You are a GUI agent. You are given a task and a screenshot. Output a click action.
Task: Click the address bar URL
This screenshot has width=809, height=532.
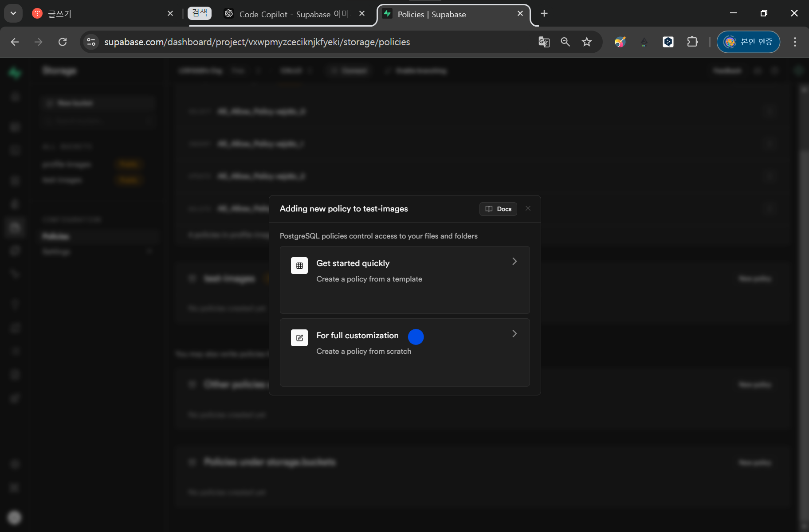point(257,42)
